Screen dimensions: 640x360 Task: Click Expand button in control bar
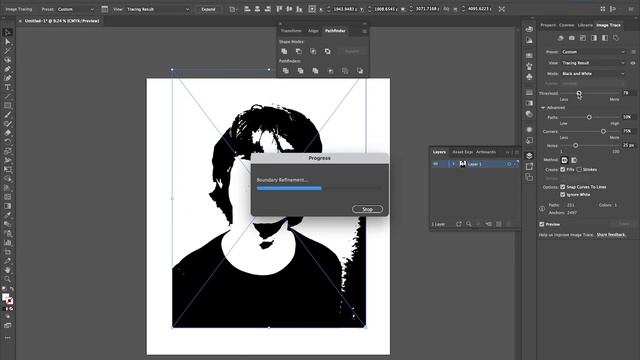(208, 9)
